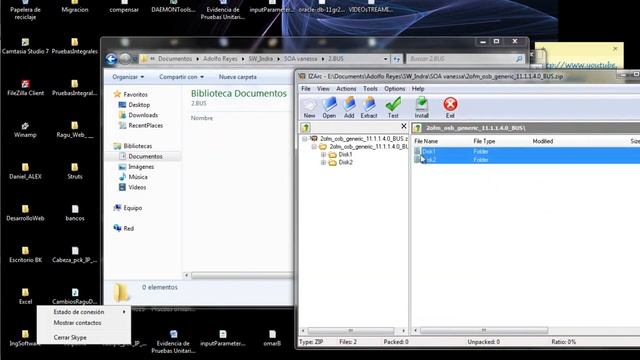
Task: Open the Tools menu in IZArc
Action: pos(370,89)
